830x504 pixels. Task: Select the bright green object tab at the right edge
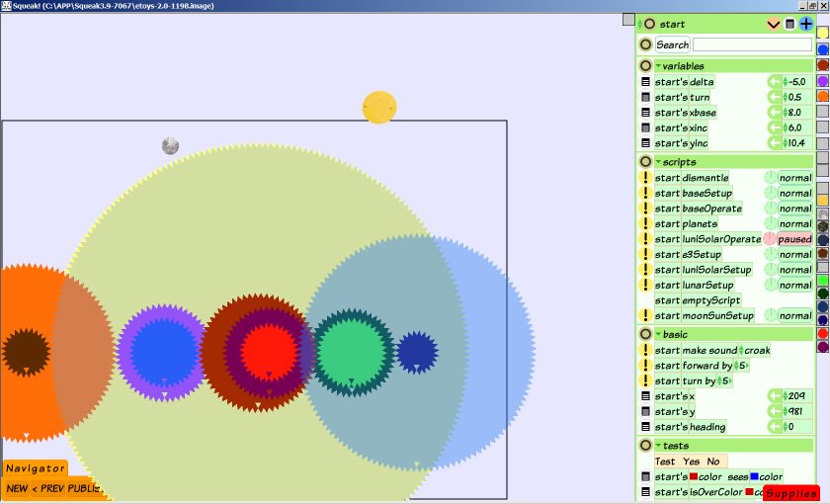tap(822, 279)
